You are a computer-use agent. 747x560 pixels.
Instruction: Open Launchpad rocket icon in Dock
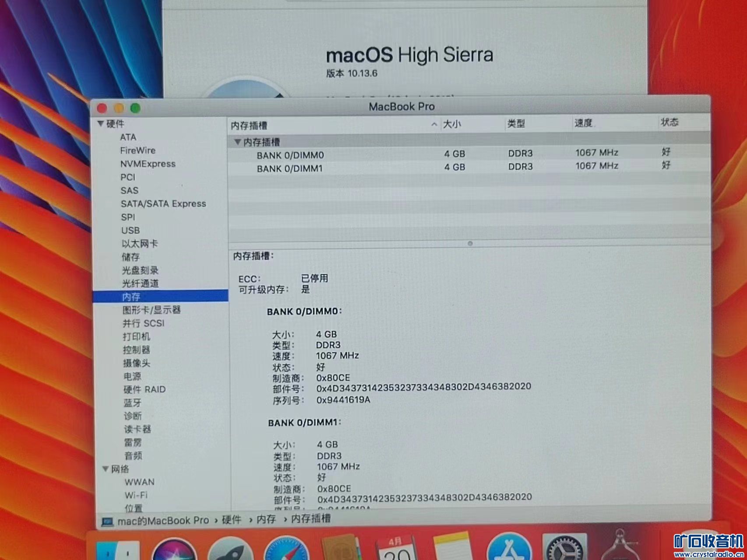tap(230, 549)
